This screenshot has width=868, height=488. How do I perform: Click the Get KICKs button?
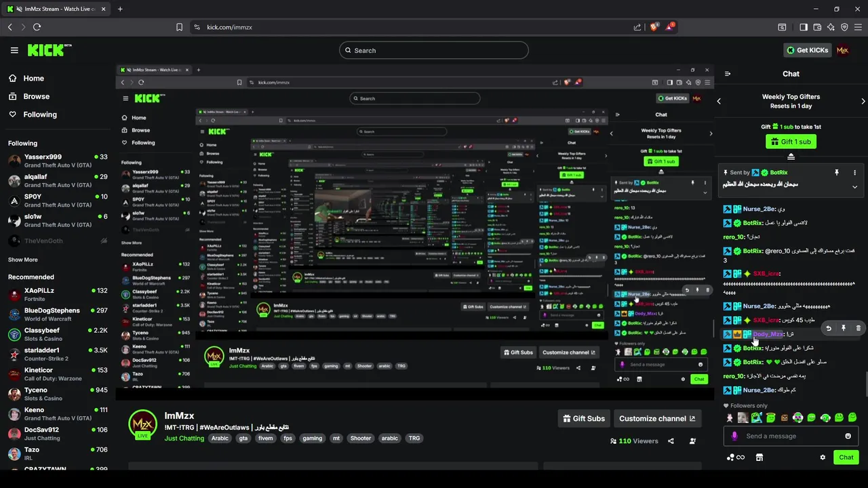806,50
